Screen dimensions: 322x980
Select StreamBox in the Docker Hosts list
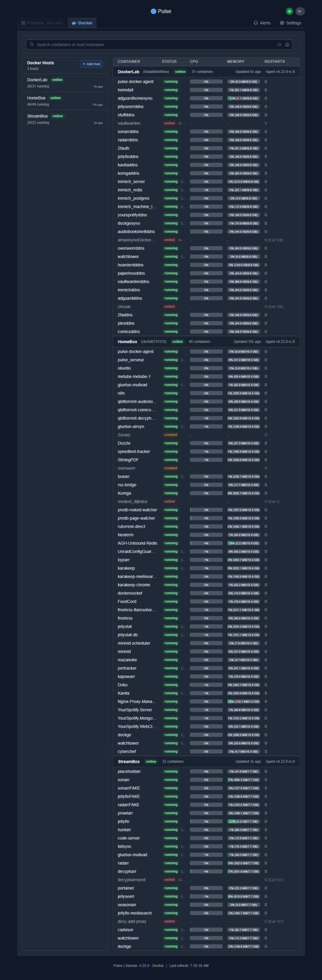tap(37, 116)
